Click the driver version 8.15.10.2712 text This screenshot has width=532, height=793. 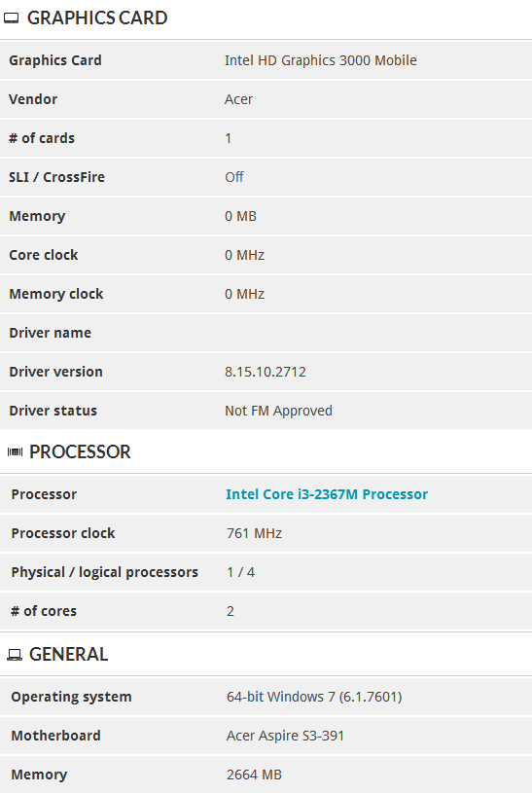coord(266,372)
